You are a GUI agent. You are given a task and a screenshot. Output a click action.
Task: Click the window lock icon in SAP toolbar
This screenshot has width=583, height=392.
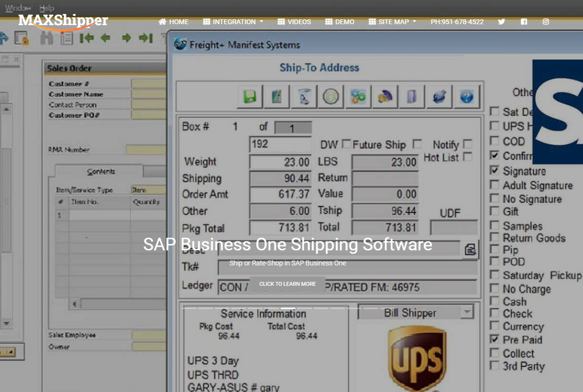(22, 38)
